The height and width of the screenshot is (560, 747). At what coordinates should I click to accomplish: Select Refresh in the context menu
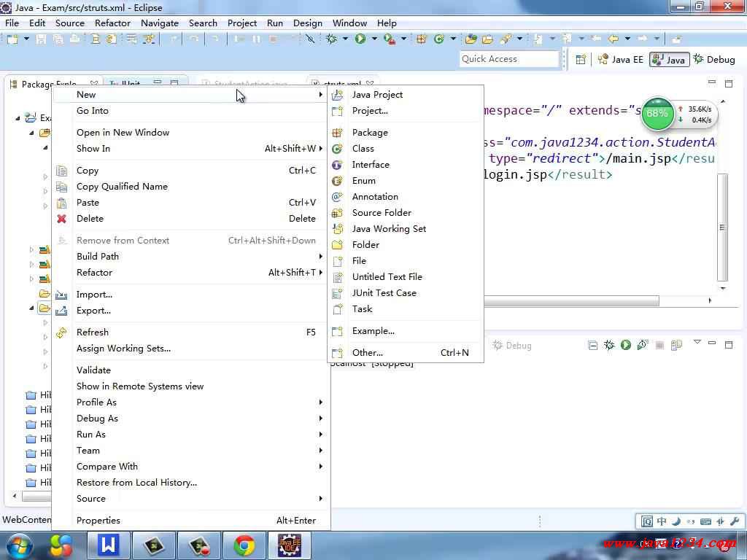tap(190, 332)
